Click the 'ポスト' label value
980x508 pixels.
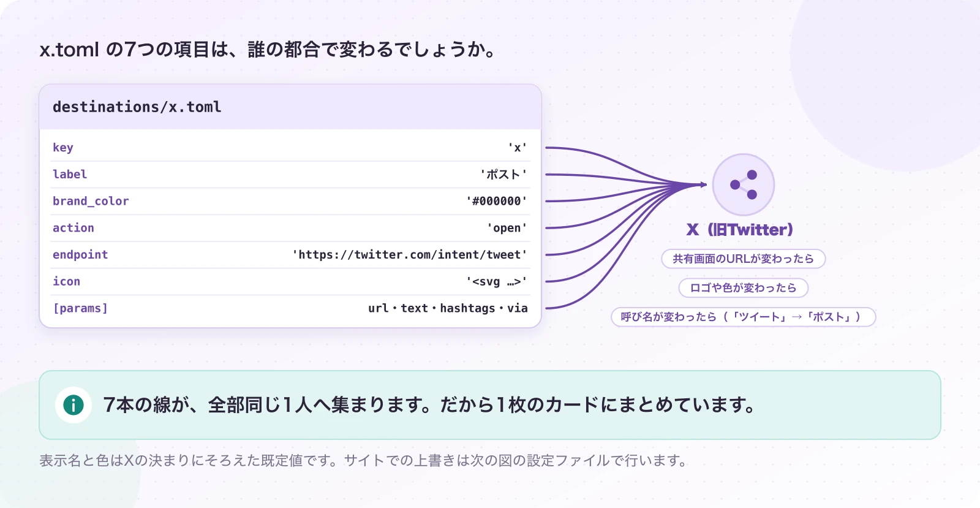point(503,175)
